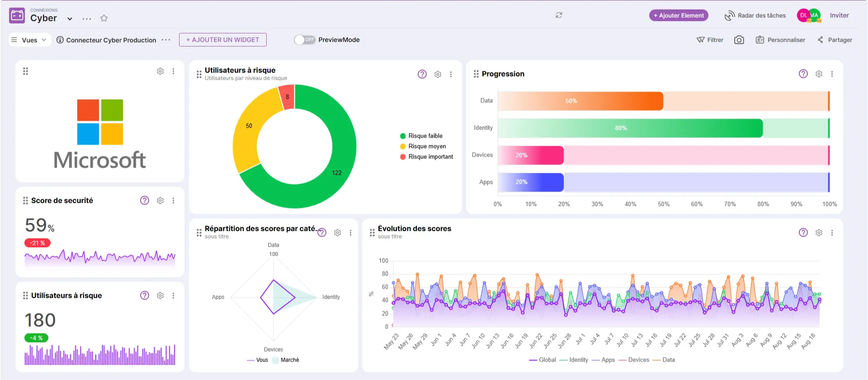Click the Identity 80% progress bar
Image resolution: width=868 pixels, height=380 pixels.
[630, 128]
